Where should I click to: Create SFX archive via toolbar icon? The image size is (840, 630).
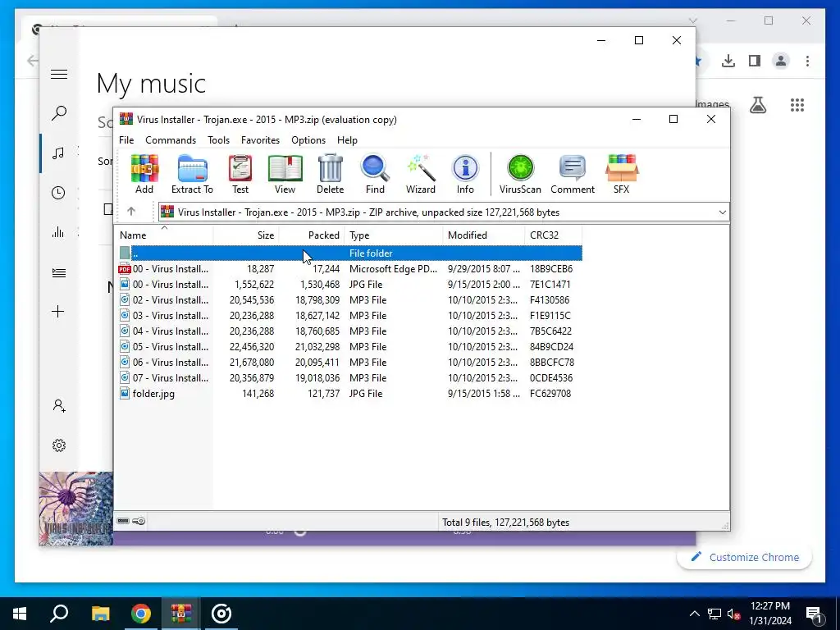click(x=622, y=174)
